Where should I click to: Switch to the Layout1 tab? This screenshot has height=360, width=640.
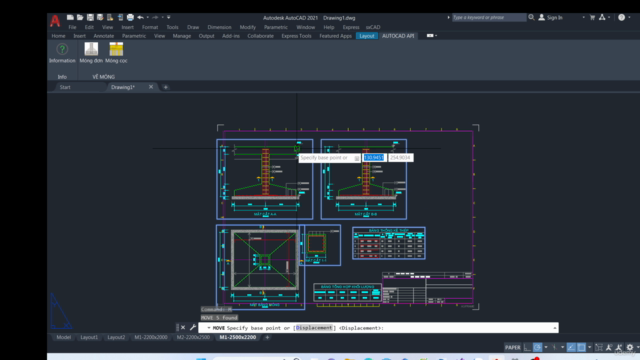pos(89,338)
